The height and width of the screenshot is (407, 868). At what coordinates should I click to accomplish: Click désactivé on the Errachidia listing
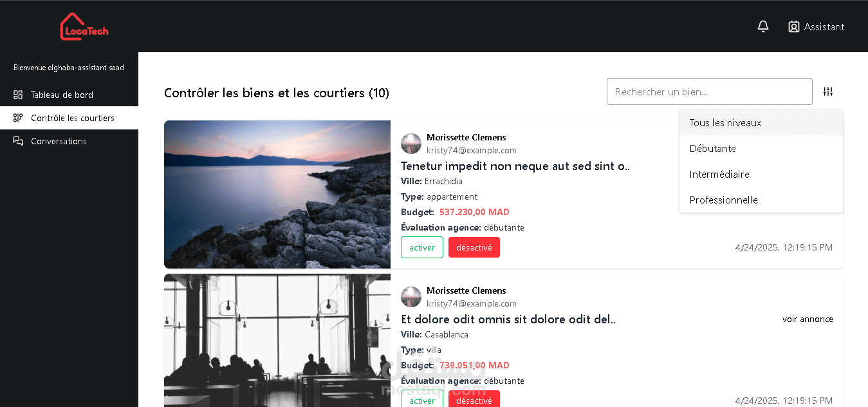point(474,247)
